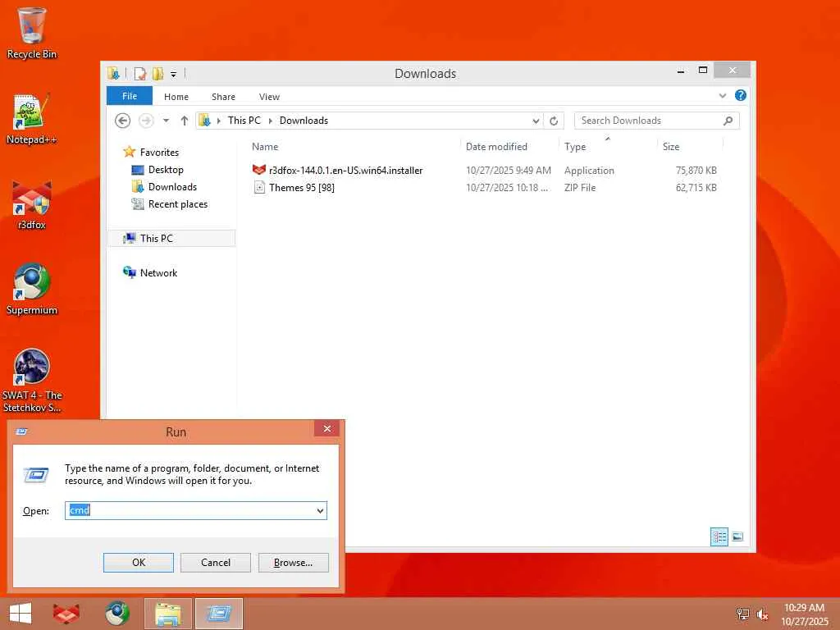Viewport: 840px width, 630px height.
Task: Select the Notepad++ desktop shortcut
Action: (x=32, y=119)
